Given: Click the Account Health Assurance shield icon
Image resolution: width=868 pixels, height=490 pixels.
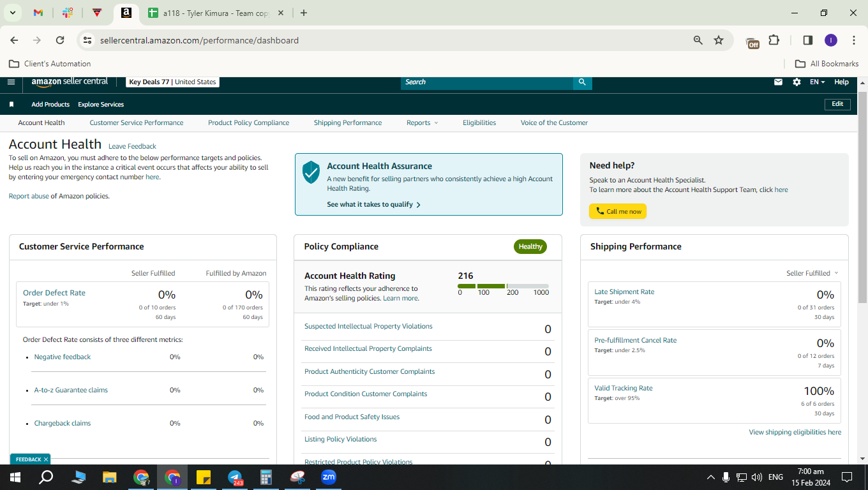Looking at the screenshot, I should point(311,172).
